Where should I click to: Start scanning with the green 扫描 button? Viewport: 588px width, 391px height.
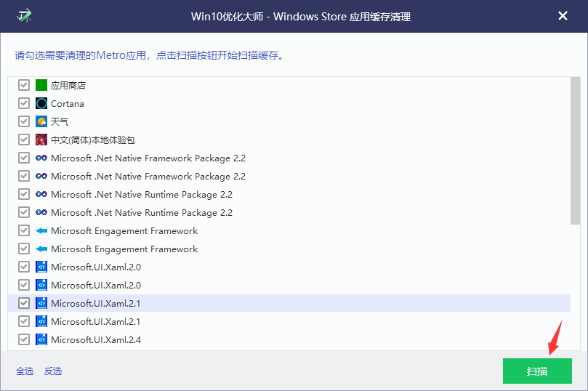[x=537, y=371]
